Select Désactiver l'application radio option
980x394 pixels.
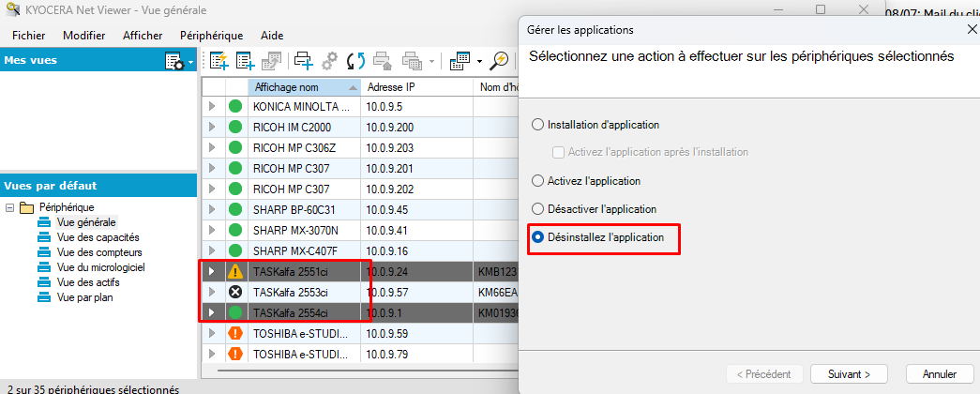point(537,209)
